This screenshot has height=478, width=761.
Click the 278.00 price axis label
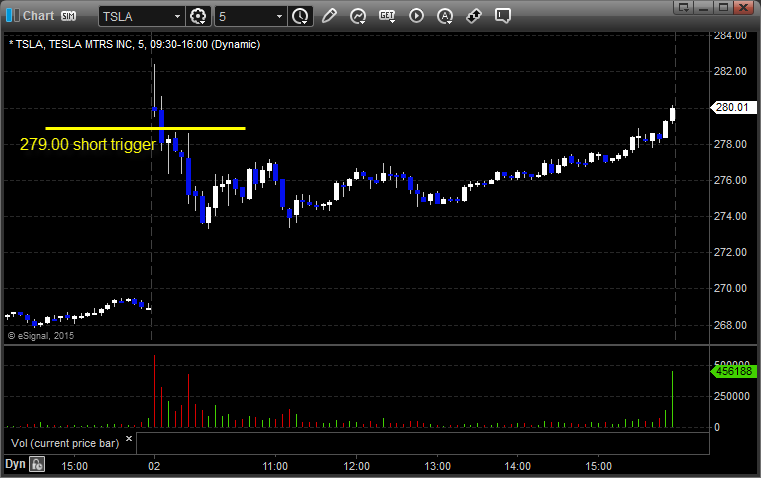pyautogui.click(x=730, y=144)
